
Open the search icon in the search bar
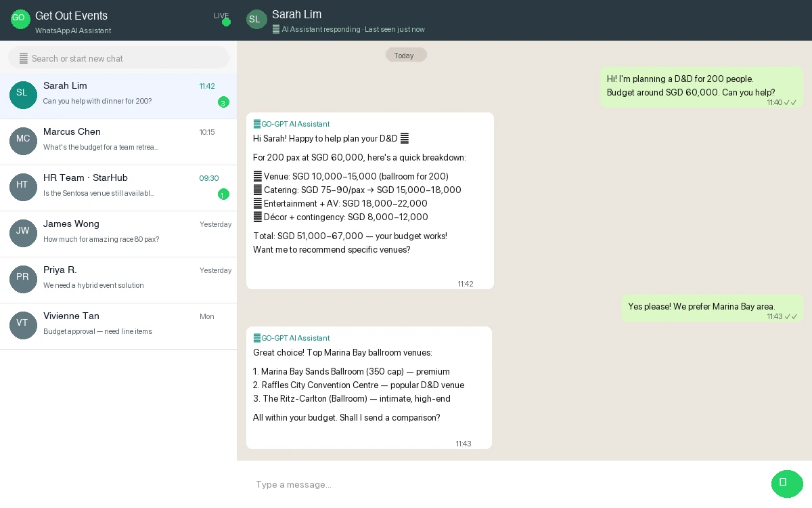23,58
